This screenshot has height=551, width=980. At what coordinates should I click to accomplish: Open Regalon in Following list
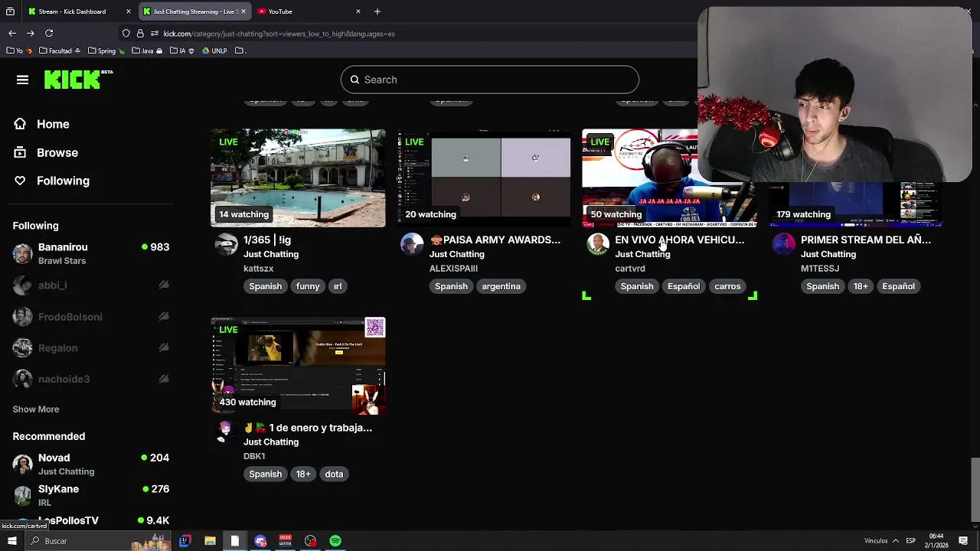90,347
